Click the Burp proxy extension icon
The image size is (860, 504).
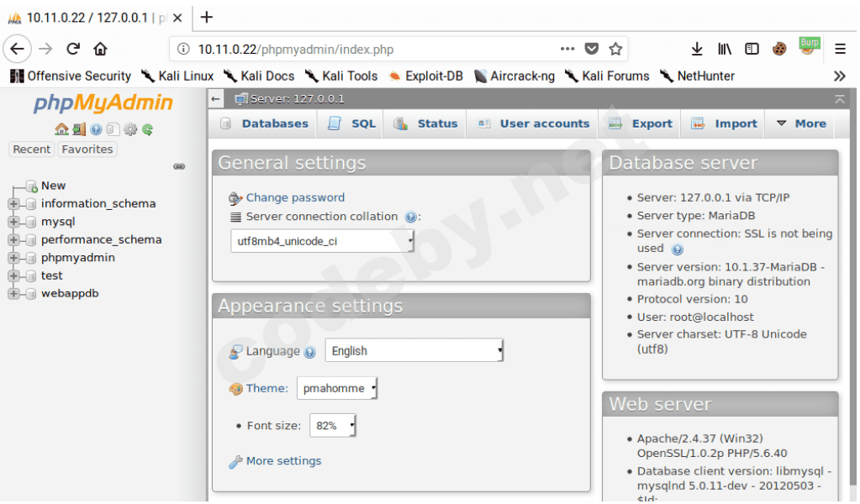coord(809,46)
